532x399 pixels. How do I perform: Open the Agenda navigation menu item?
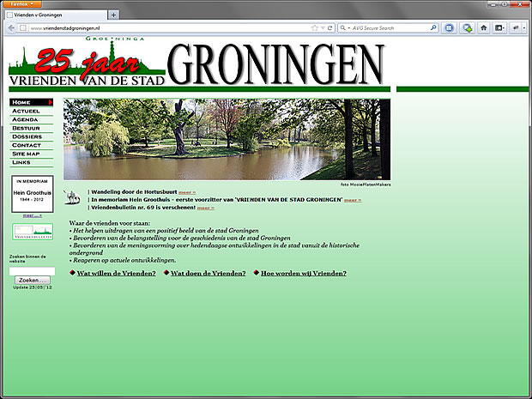point(31,119)
